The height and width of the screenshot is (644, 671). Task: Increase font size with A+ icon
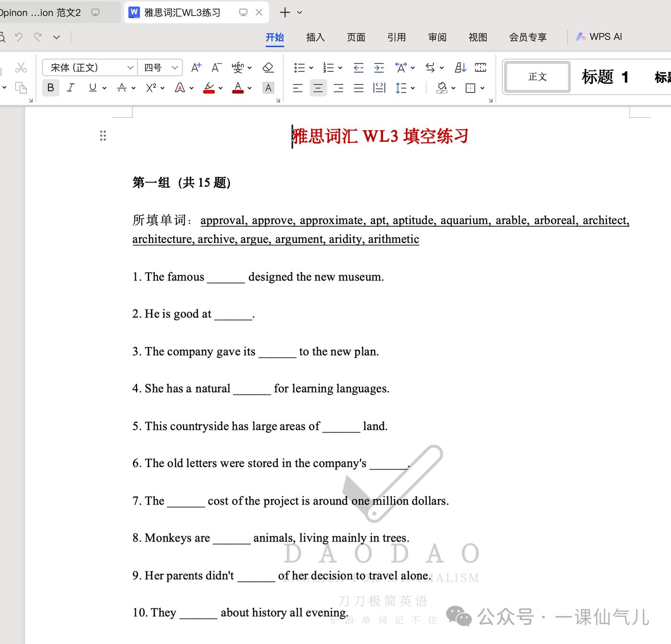pos(196,68)
